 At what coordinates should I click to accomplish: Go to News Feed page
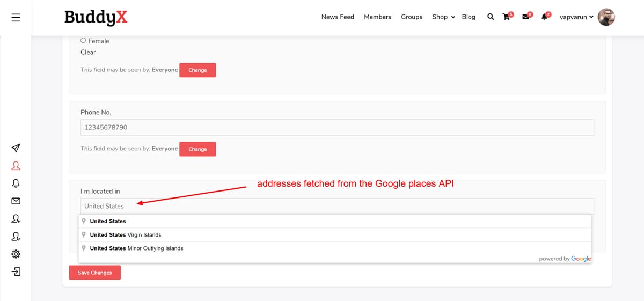338,17
